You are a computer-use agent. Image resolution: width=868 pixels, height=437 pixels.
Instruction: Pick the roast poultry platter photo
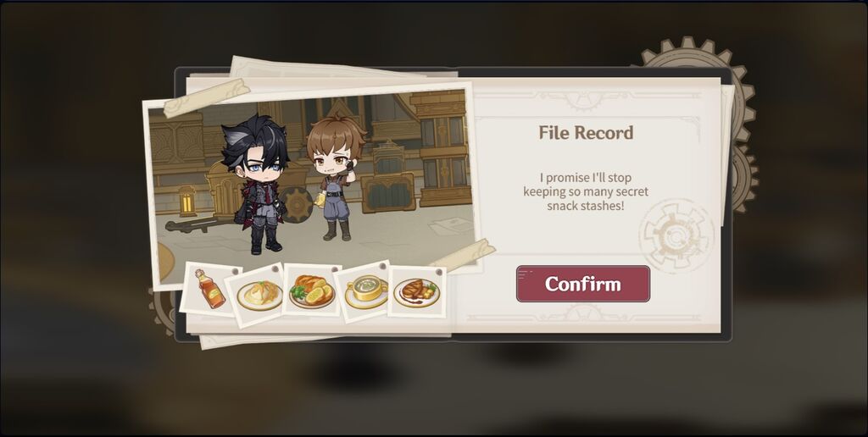312,290
